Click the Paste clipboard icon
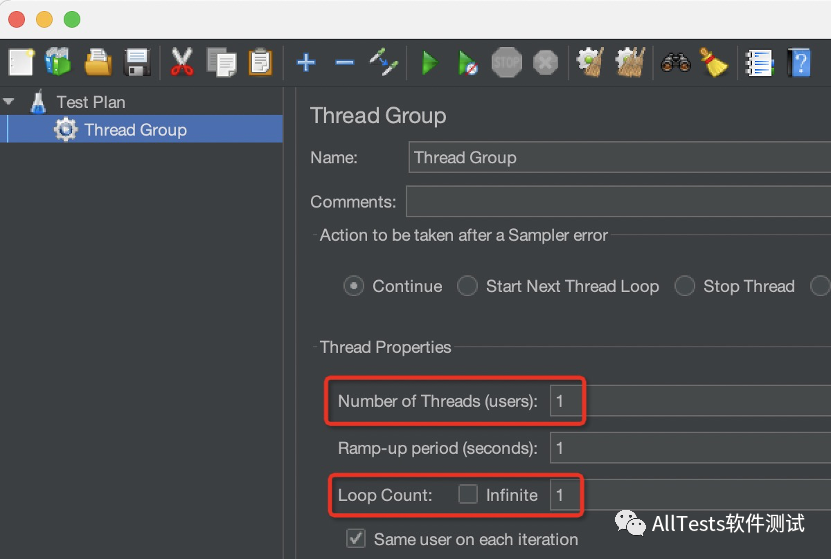This screenshot has height=560, width=832. 261,63
